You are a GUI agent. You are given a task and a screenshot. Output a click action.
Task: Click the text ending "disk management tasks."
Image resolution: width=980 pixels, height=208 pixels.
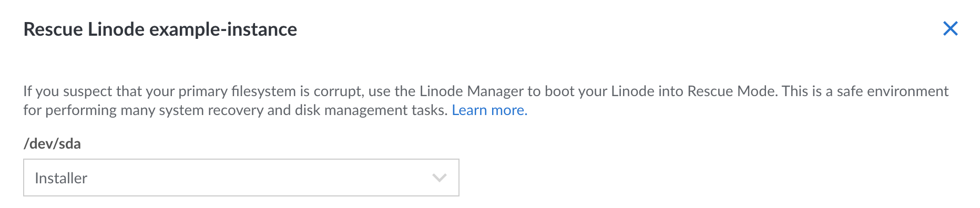click(x=236, y=110)
